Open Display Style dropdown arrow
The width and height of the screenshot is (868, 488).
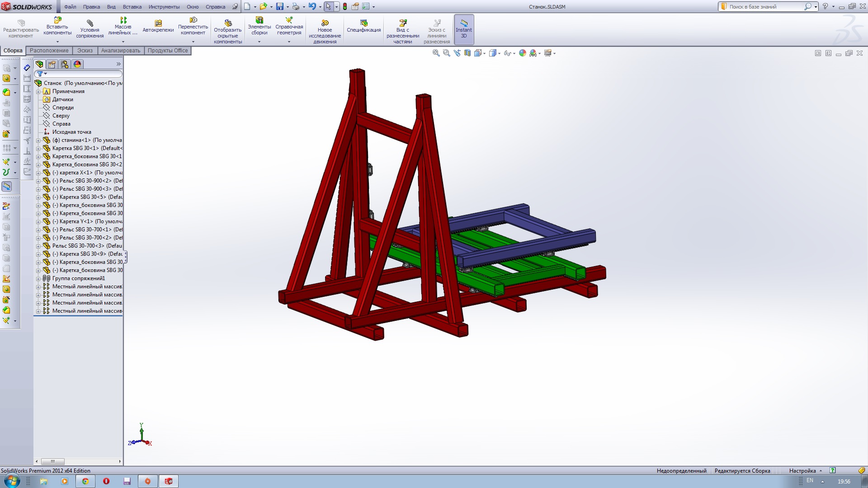click(x=499, y=54)
